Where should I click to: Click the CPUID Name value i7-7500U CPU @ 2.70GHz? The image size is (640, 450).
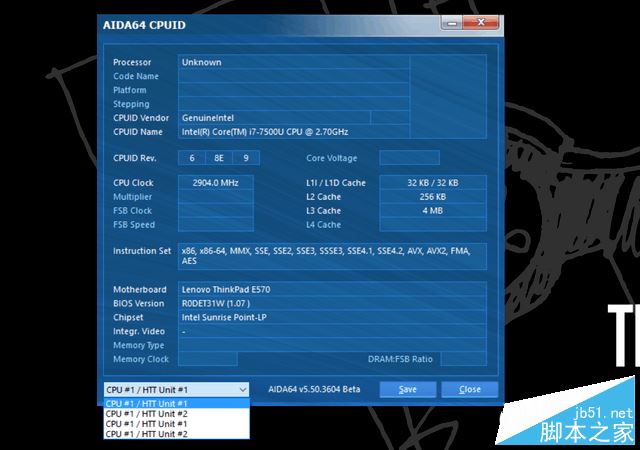(265, 132)
